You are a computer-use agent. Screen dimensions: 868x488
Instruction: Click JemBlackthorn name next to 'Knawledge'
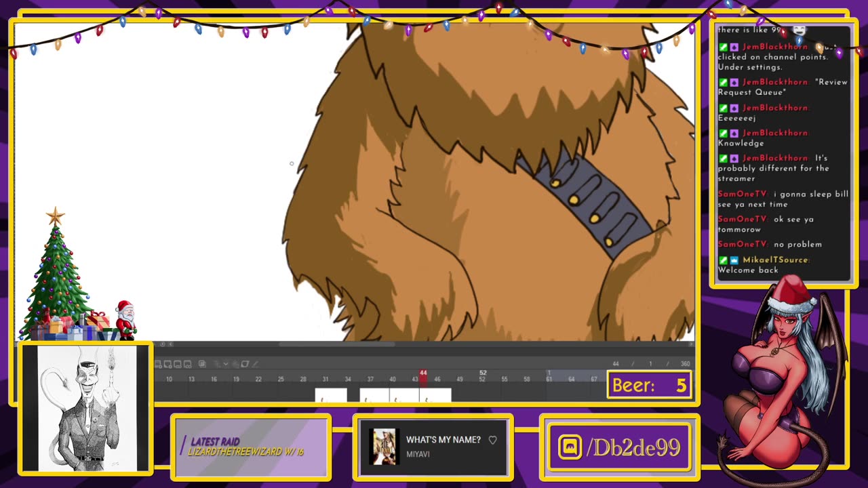click(776, 133)
